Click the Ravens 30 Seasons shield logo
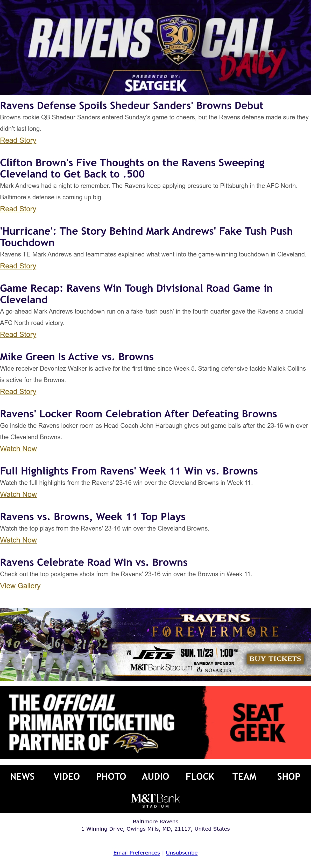This screenshot has width=311, height=868. click(x=178, y=40)
